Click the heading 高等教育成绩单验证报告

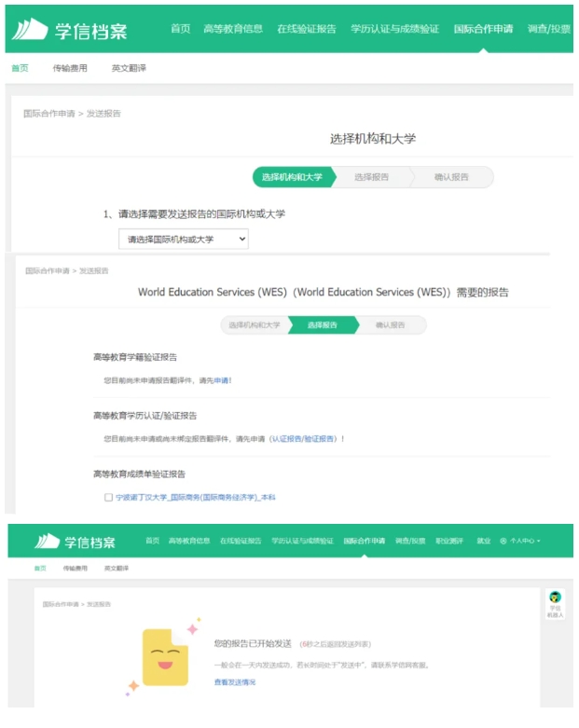pyautogui.click(x=139, y=474)
